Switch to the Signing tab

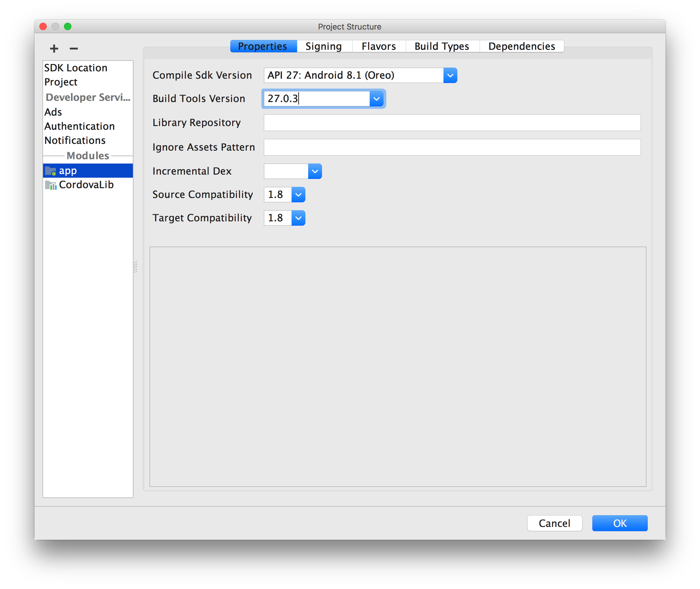324,46
